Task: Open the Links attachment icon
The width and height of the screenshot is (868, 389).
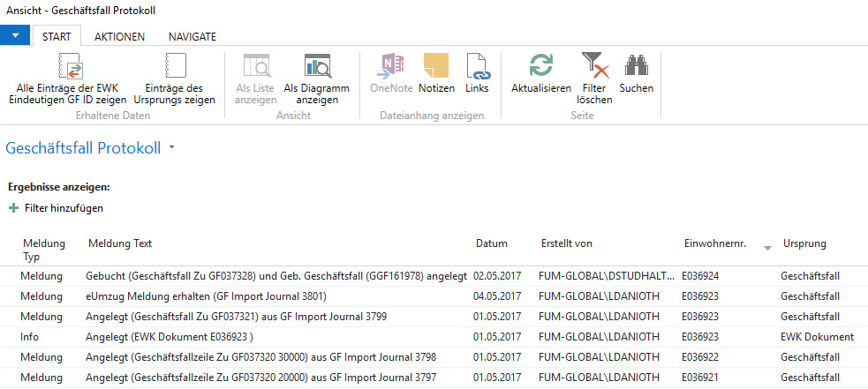Action: 477,73
